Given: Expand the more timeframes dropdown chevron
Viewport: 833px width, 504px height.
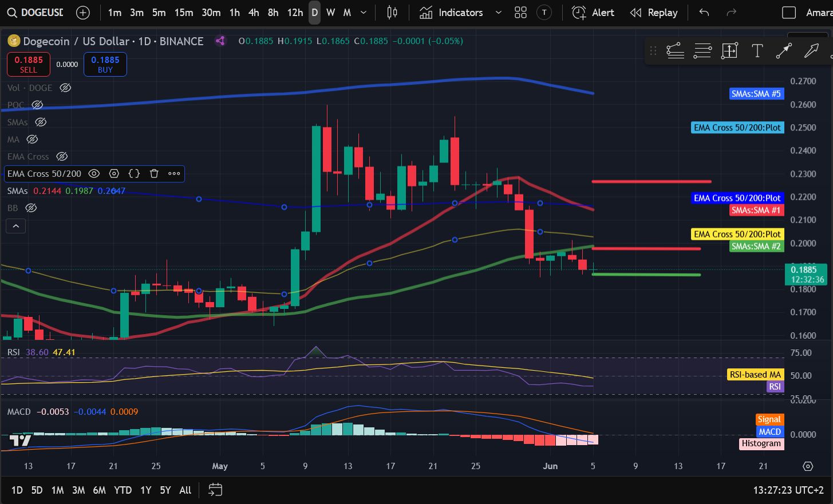Looking at the screenshot, I should (363, 13).
